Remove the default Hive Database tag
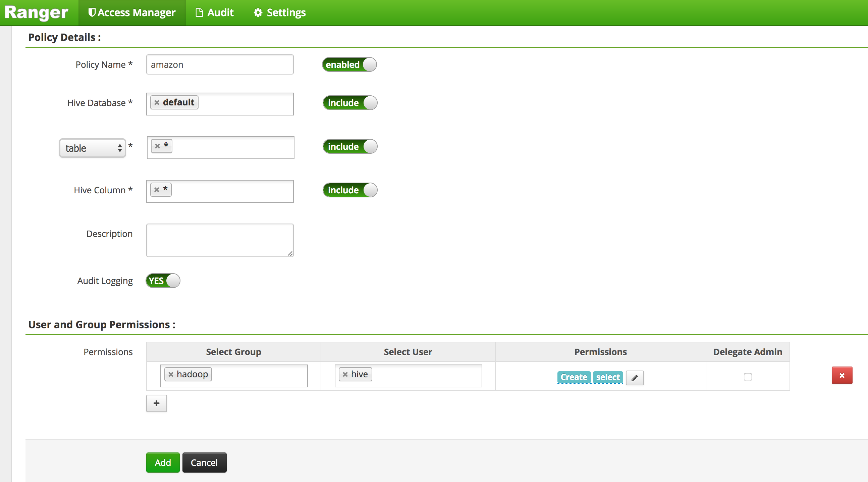 157,102
